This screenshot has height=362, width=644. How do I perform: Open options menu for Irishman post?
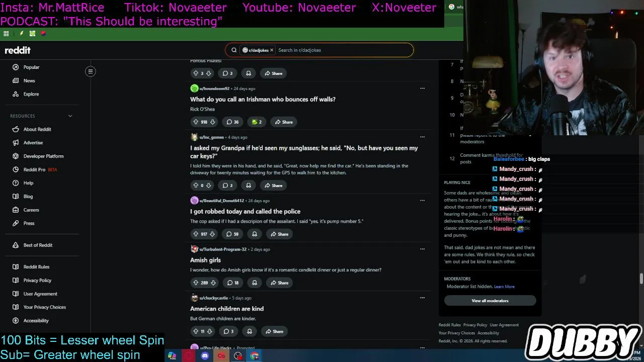point(422,88)
